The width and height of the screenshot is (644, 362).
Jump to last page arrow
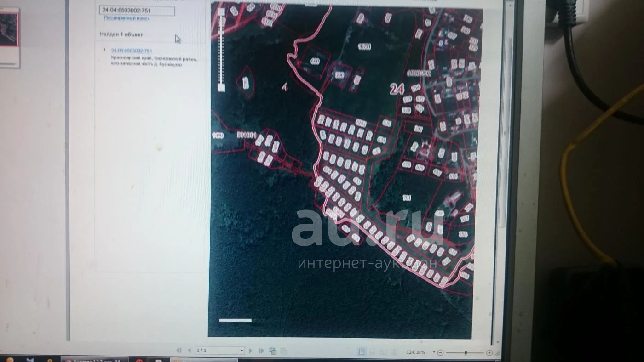(261, 351)
